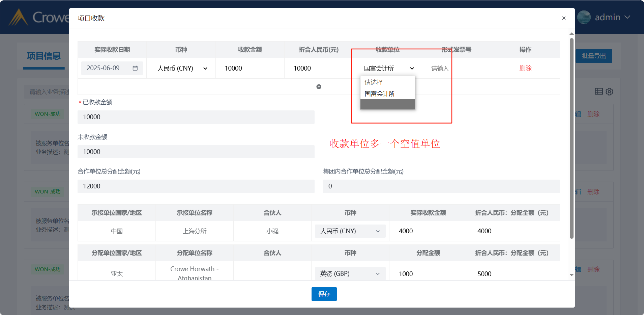The height and width of the screenshot is (315, 644).
Task: Click the 承接单位名称 column header
Action: tap(195, 213)
